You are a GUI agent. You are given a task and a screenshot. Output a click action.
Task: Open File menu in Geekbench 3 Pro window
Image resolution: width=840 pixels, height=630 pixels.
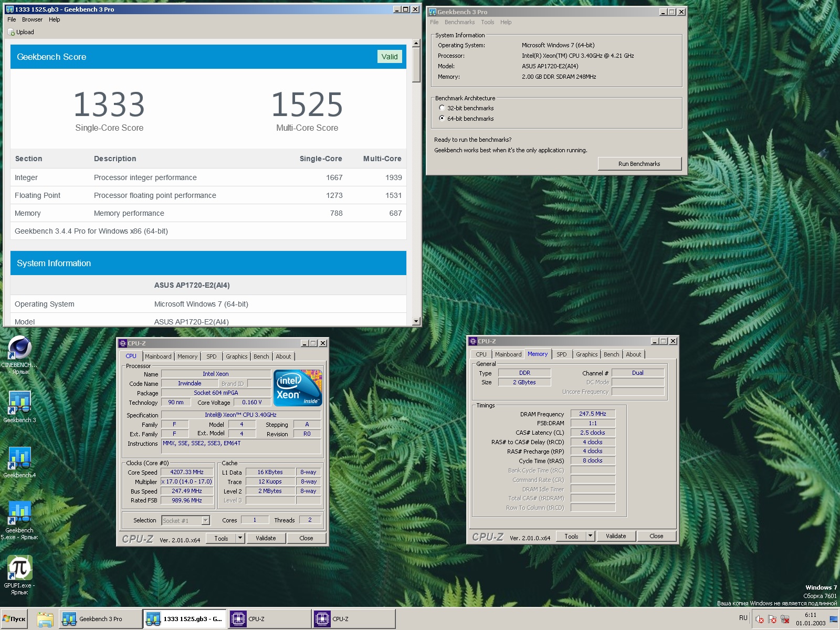pos(434,22)
